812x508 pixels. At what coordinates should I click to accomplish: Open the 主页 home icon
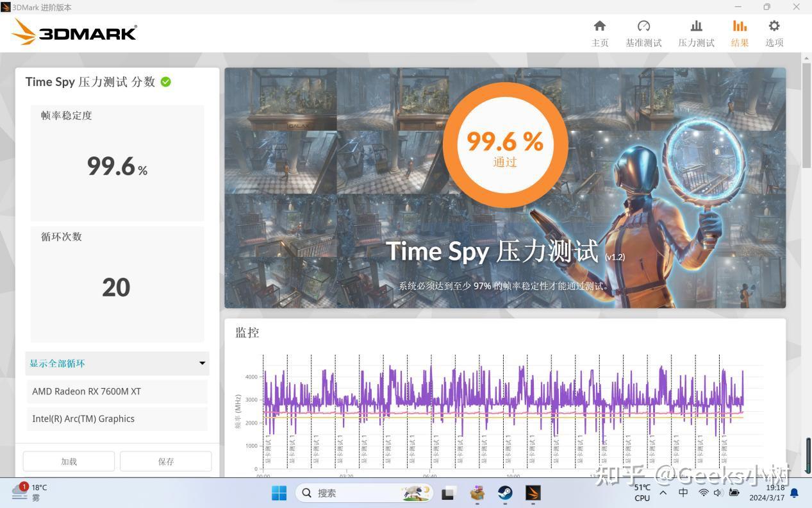pos(600,26)
